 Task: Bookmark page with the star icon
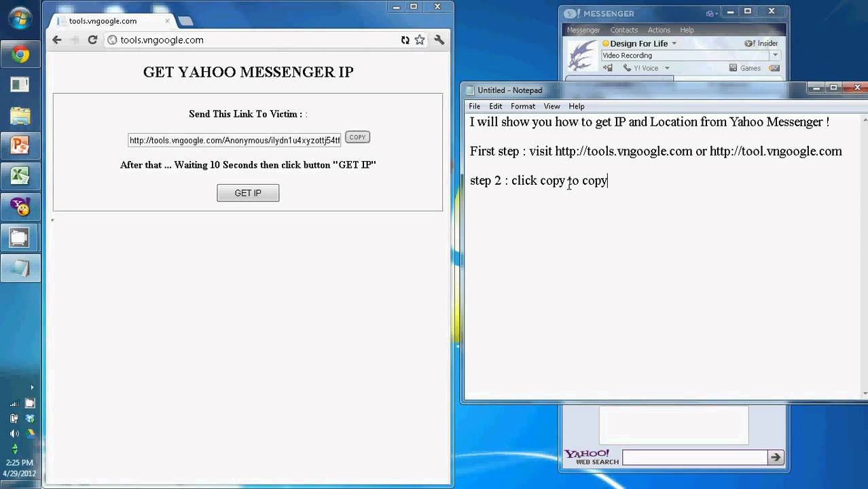coord(420,40)
